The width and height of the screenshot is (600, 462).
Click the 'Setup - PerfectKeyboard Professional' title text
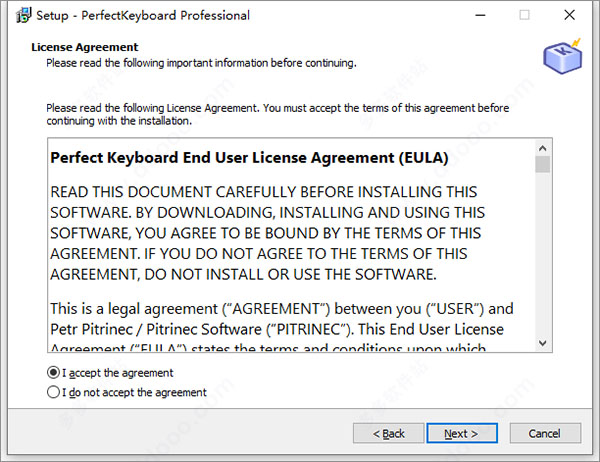pos(143,15)
